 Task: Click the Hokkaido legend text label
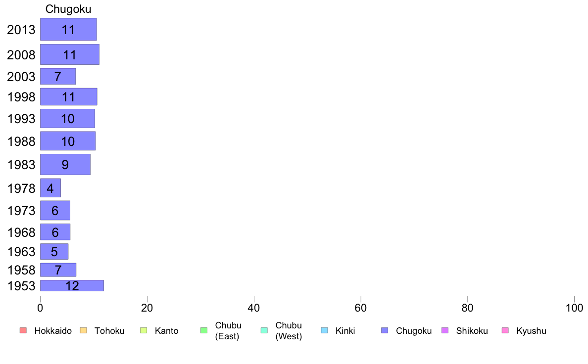coord(53,331)
